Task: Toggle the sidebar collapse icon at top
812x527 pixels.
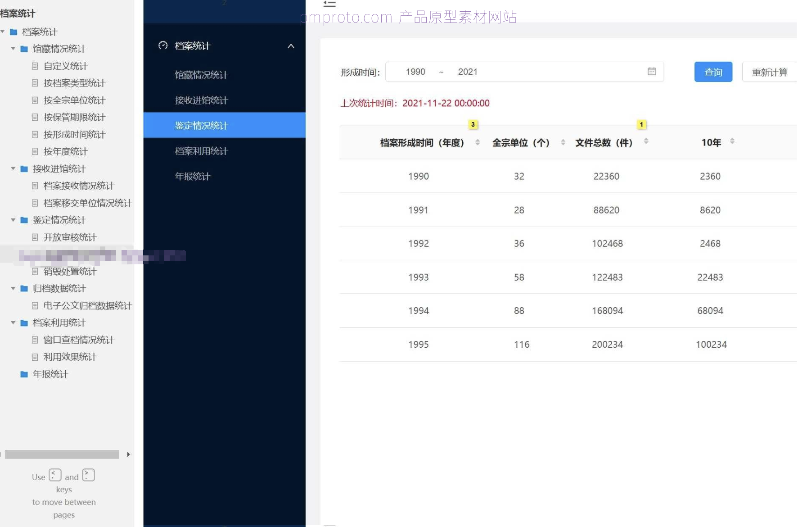Action: click(329, 4)
